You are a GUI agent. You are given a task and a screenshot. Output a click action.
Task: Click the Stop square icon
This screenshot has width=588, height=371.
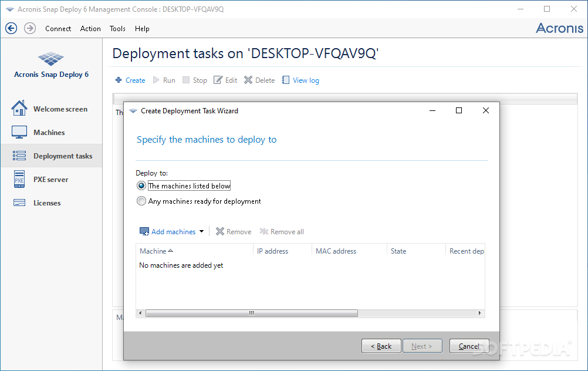pyautogui.click(x=186, y=80)
